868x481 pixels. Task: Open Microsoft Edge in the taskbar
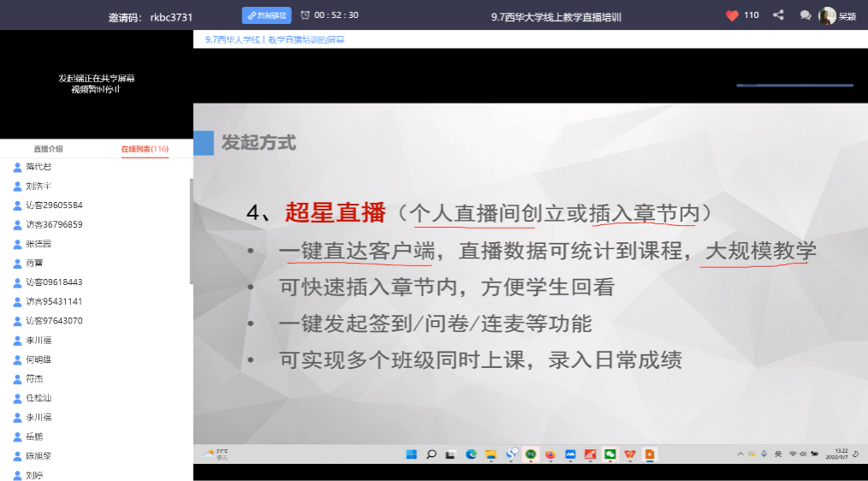point(471,454)
